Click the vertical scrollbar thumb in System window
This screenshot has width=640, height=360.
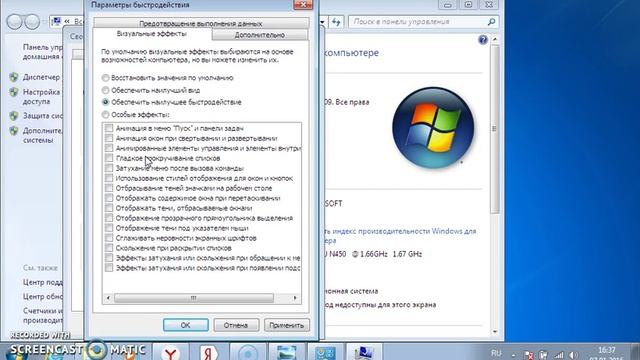coord(495,129)
